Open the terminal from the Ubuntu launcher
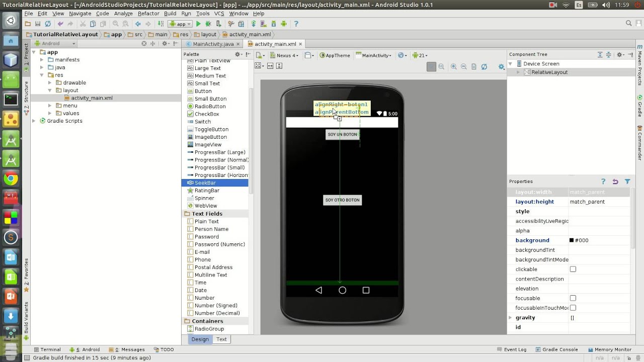This screenshot has width=644, height=362. coord(11,100)
